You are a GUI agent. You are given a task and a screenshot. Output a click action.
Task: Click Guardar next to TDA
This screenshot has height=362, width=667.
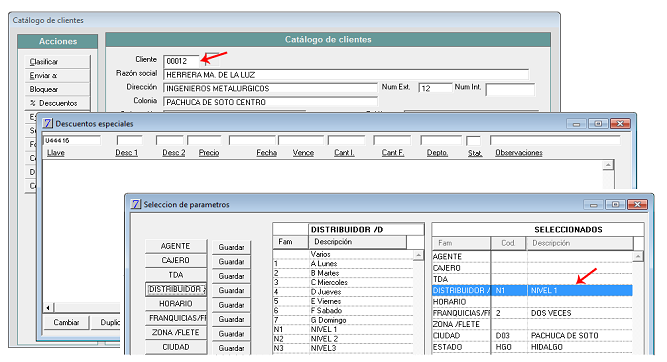(231, 276)
